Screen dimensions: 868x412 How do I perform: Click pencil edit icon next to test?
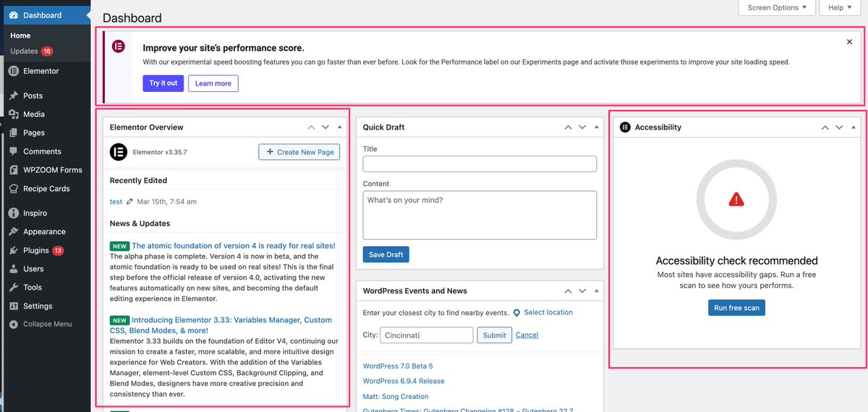[129, 202]
